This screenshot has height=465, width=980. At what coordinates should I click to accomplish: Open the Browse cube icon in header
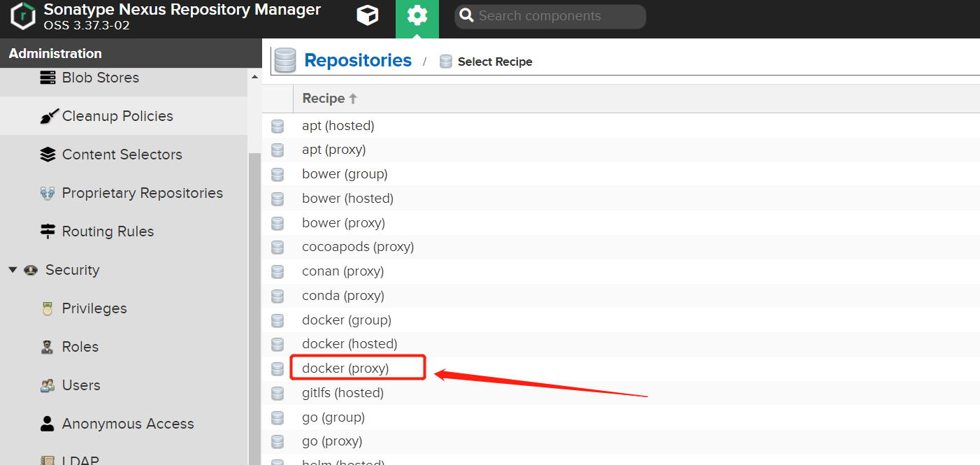pyautogui.click(x=368, y=16)
